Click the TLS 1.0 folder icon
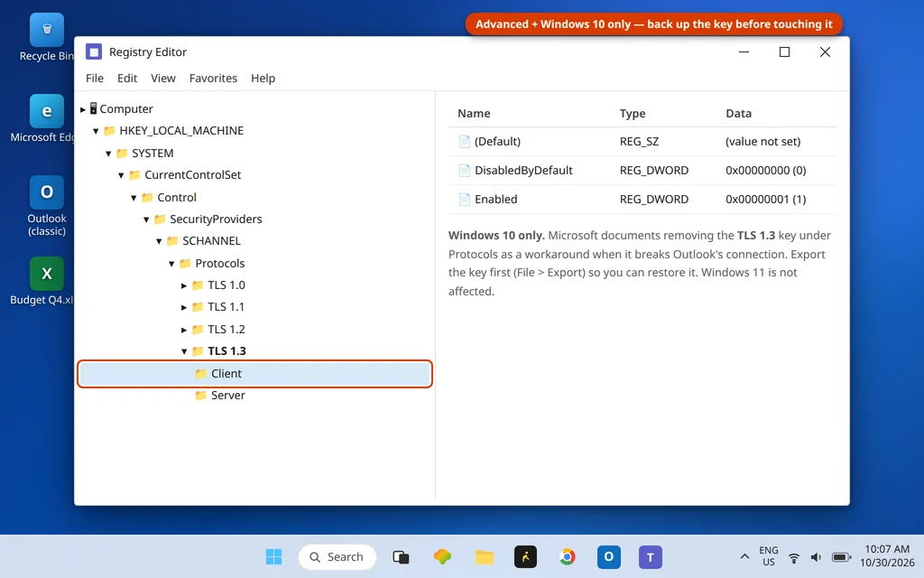 (198, 285)
